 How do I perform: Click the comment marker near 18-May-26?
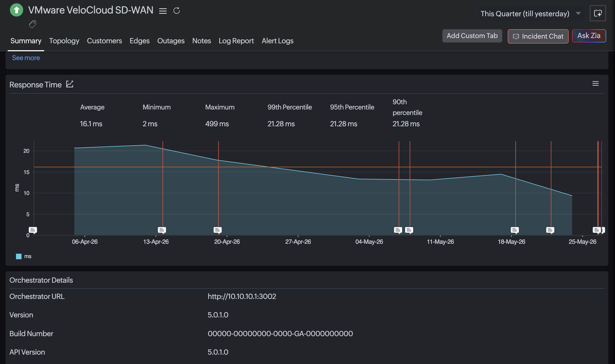[x=515, y=230]
